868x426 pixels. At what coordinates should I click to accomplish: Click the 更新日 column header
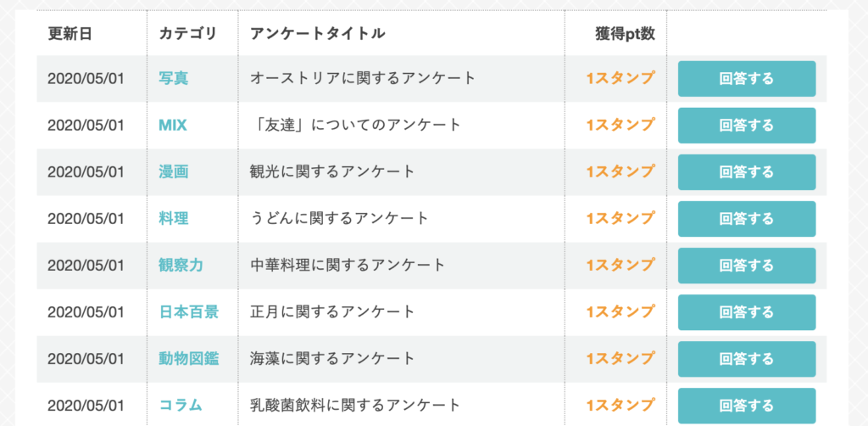[70, 34]
